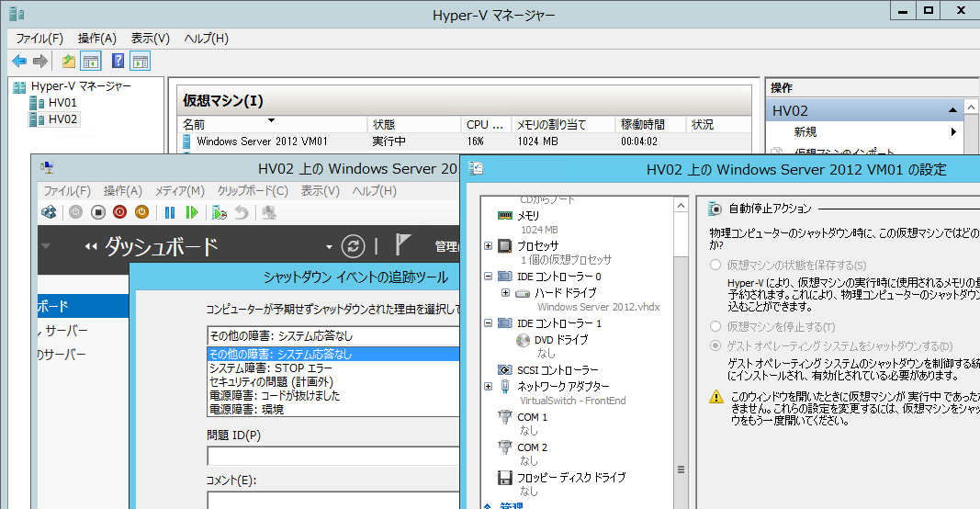Sort by 状態 column header
Viewport: 980px width, 509px height.
tap(414, 124)
